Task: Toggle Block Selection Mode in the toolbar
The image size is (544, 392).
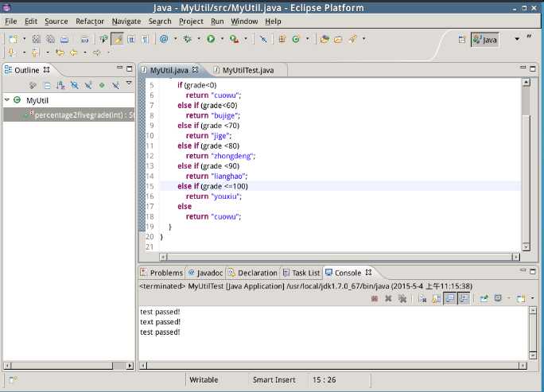Action: [x=131, y=39]
